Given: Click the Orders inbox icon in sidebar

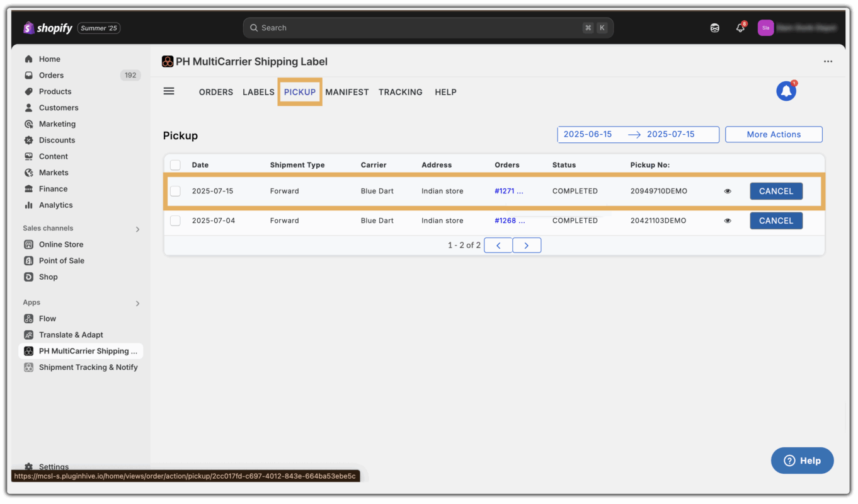Looking at the screenshot, I should click(28, 75).
